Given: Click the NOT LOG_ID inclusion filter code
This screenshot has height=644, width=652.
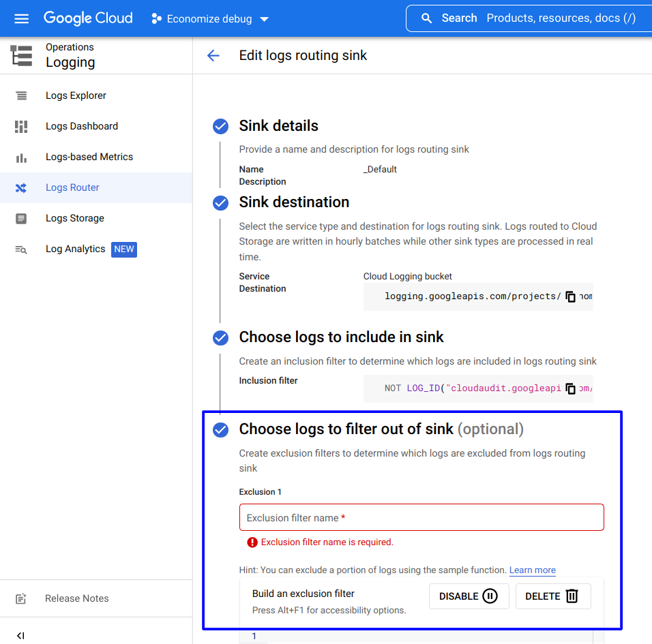Looking at the screenshot, I should (473, 388).
